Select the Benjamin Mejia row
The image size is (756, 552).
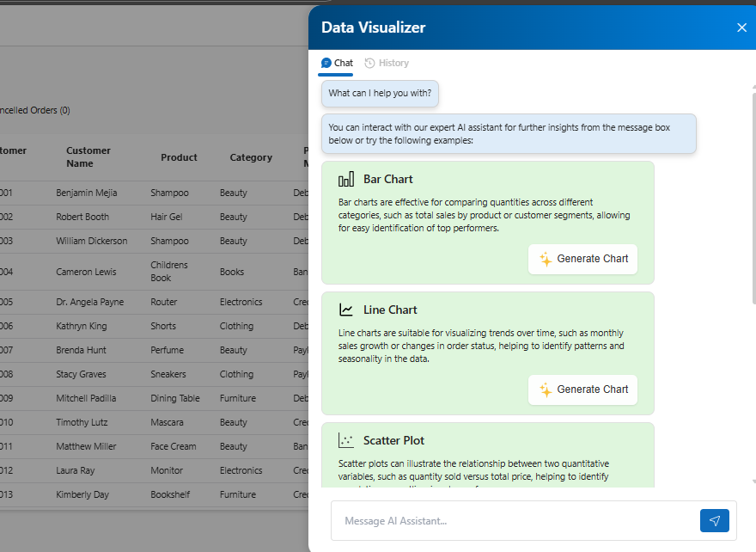[x=86, y=193]
